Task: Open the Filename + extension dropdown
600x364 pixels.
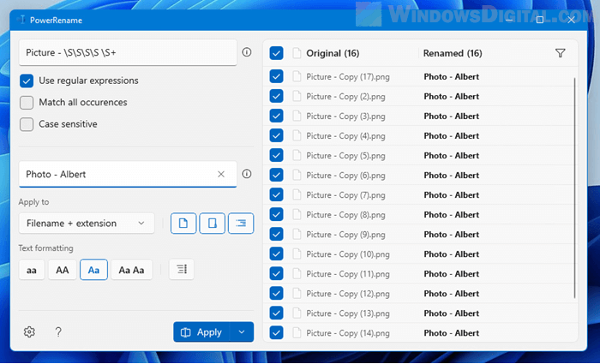Action: 86,224
